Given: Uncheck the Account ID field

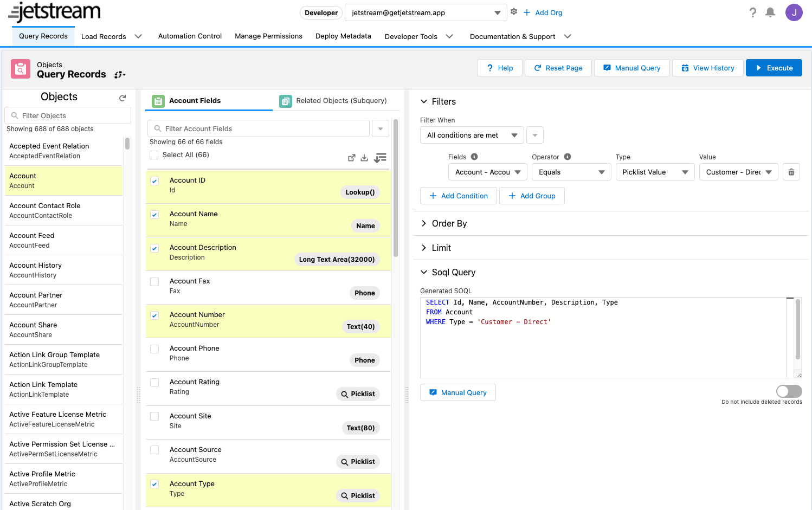Looking at the screenshot, I should coord(154,181).
